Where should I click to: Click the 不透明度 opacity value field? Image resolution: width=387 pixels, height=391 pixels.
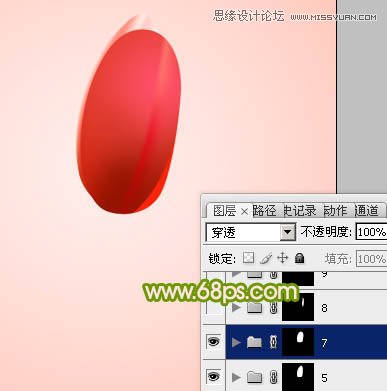tap(371, 232)
